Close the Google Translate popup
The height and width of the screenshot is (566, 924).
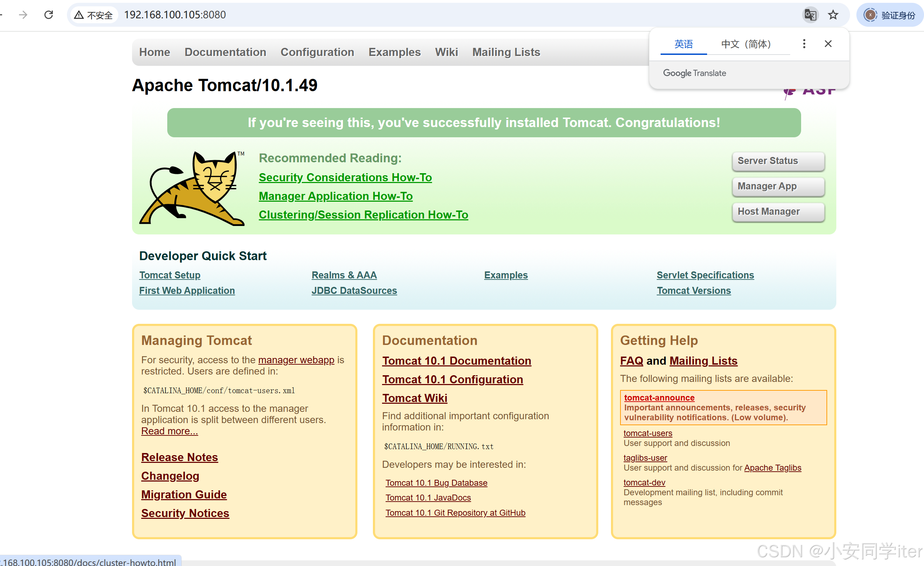tap(828, 44)
